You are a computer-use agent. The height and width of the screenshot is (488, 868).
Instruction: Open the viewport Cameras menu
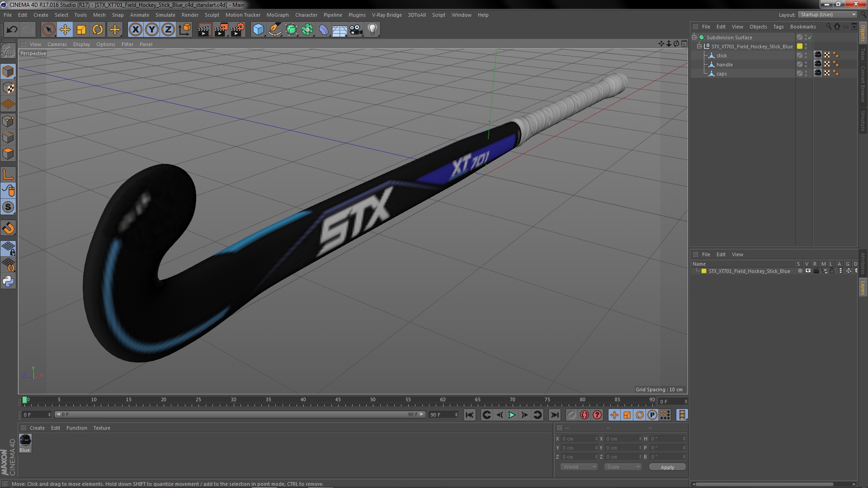(57, 44)
